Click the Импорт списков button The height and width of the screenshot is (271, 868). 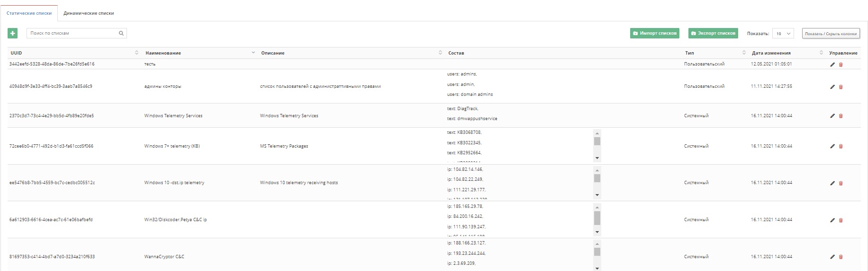pyautogui.click(x=655, y=33)
